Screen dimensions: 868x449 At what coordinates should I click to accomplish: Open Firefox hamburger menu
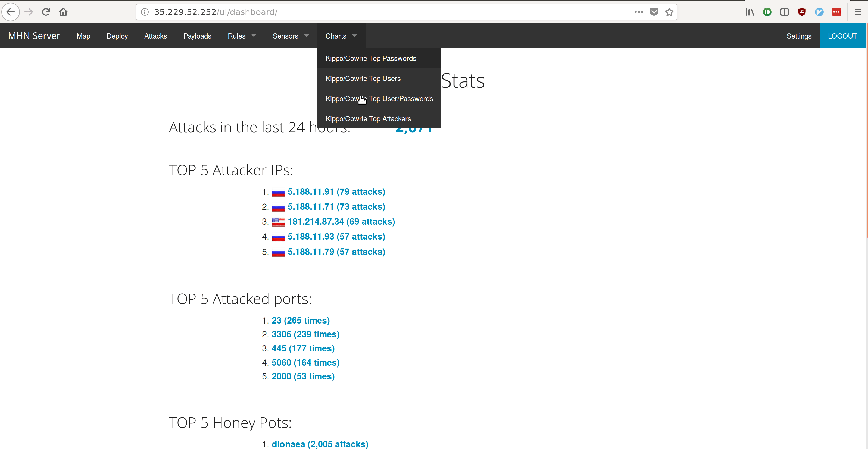[858, 12]
